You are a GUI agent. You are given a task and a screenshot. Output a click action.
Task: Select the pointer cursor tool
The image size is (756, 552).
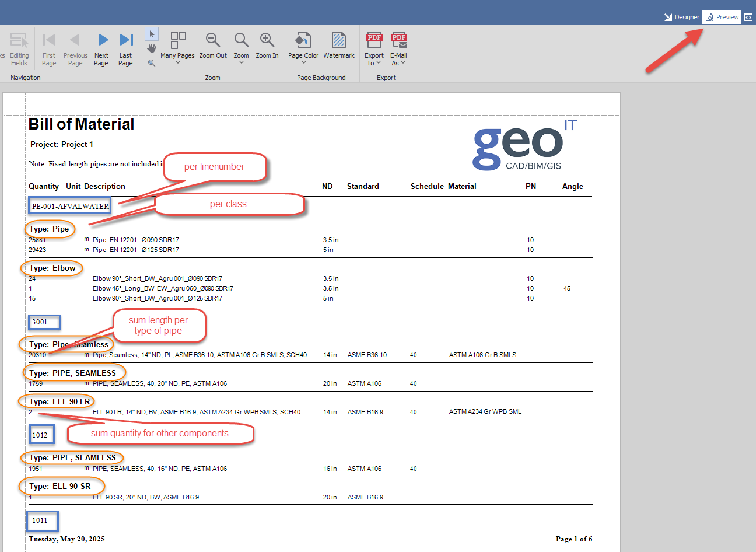point(152,34)
